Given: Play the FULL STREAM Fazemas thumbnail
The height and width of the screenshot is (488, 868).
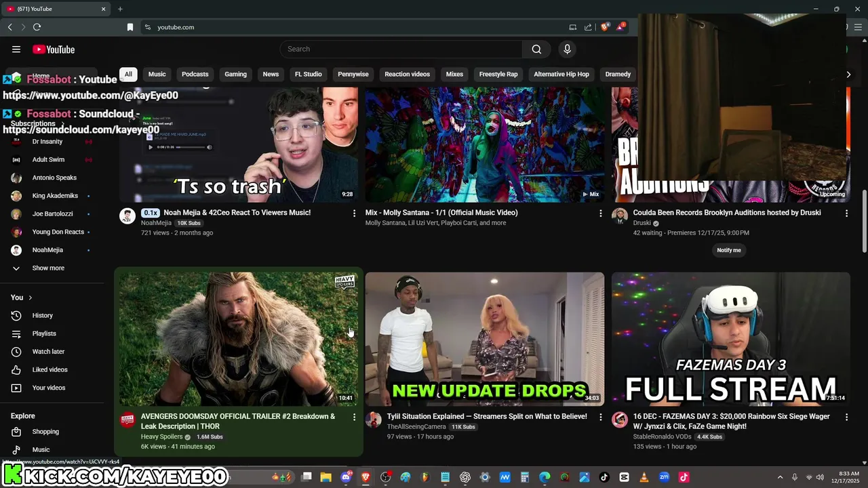Looking at the screenshot, I should [x=731, y=340].
